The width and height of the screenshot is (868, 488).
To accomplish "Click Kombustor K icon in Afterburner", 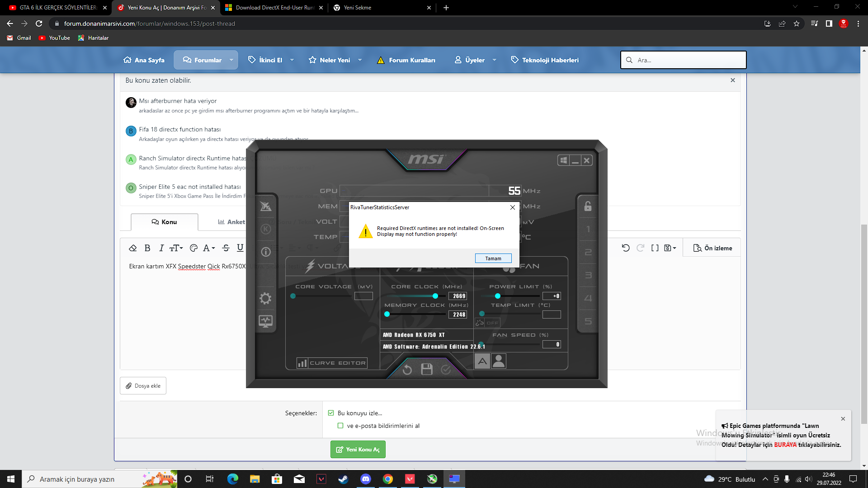I will tap(266, 229).
